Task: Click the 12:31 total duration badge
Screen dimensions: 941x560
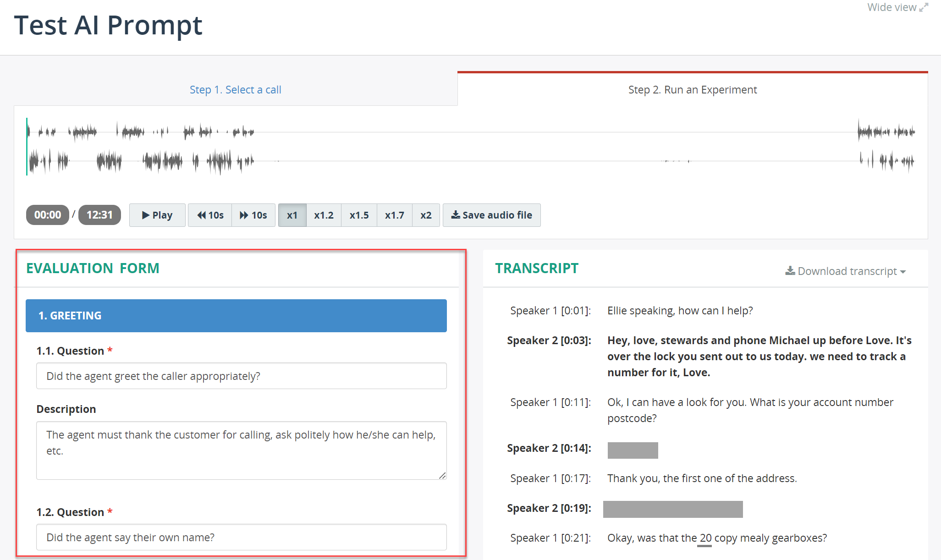Action: [99, 215]
